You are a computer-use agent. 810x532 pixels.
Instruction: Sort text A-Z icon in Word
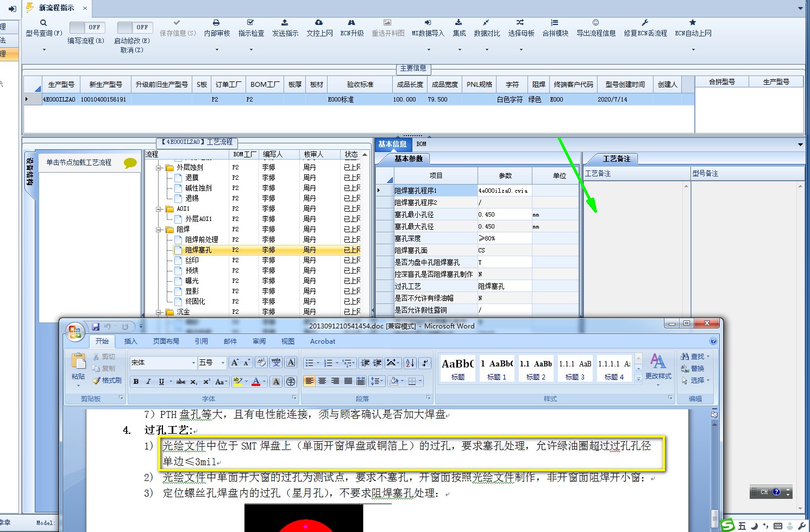tap(410, 363)
